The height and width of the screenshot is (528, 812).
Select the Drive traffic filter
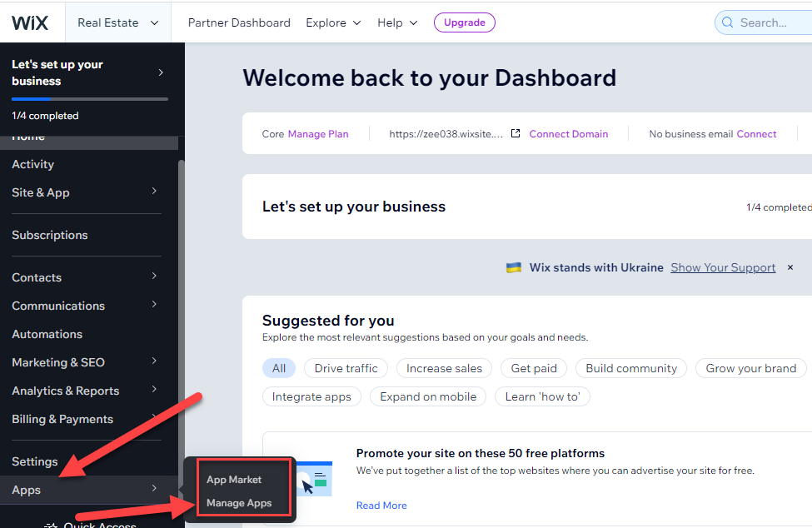click(346, 369)
